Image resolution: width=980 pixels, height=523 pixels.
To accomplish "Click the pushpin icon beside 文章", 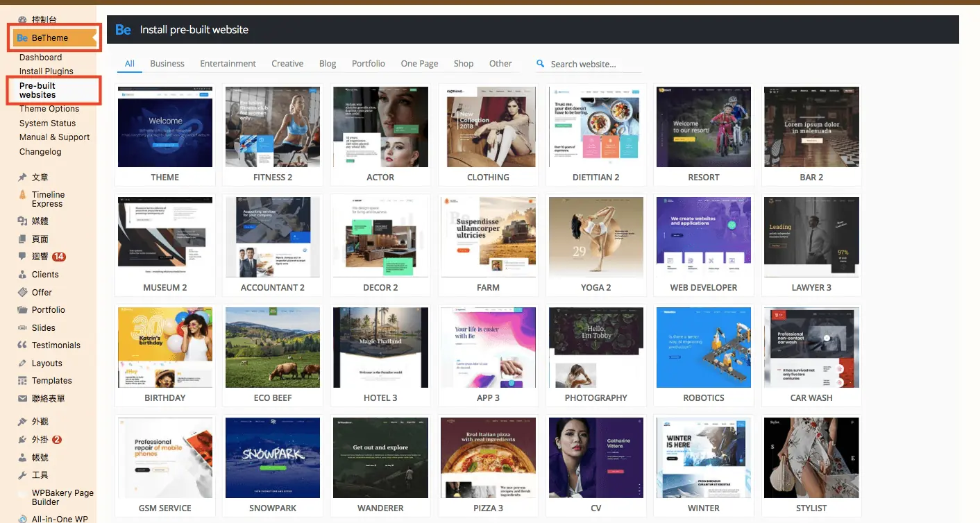I will [23, 178].
